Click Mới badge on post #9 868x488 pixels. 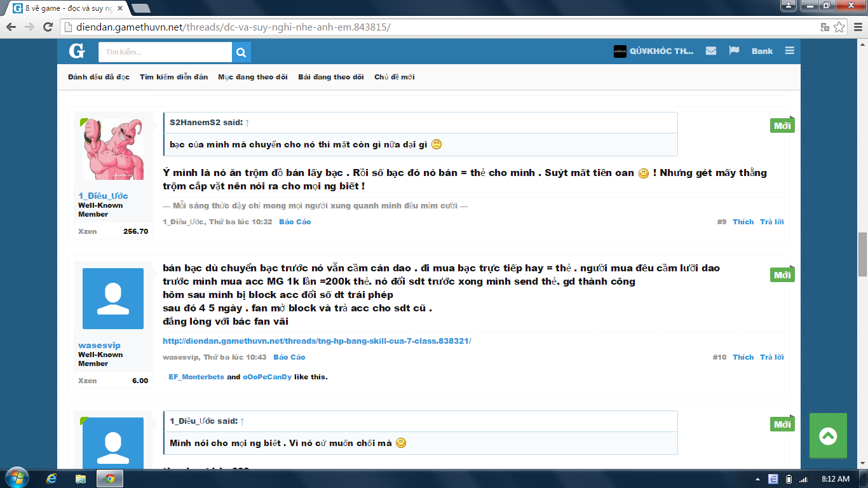(782, 126)
